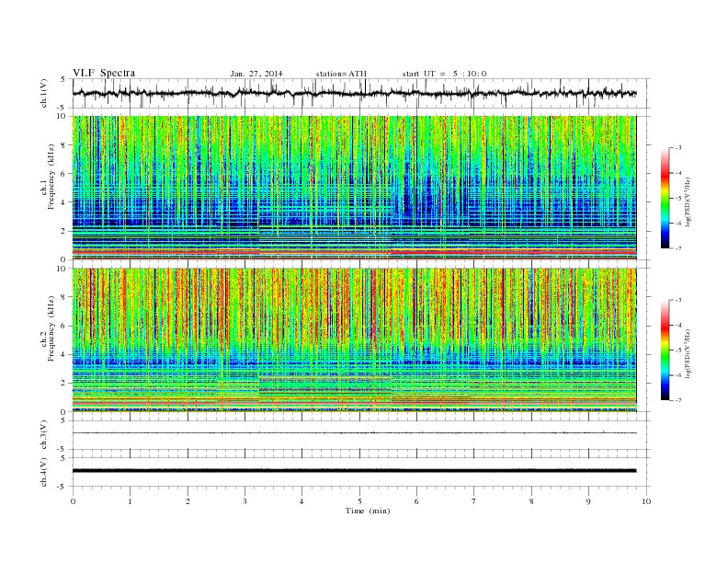The image size is (728, 563).
Task: Click the time axis tick label "0"
Action: coord(73,501)
